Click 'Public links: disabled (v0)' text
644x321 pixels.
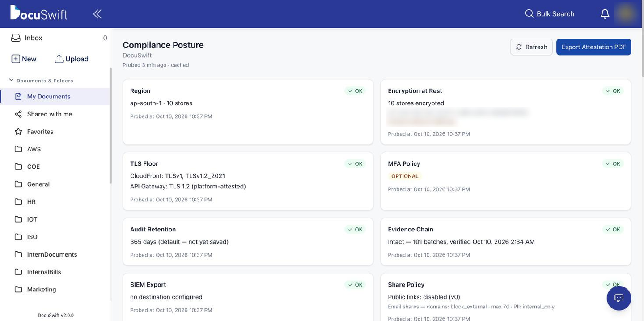pyautogui.click(x=424, y=297)
